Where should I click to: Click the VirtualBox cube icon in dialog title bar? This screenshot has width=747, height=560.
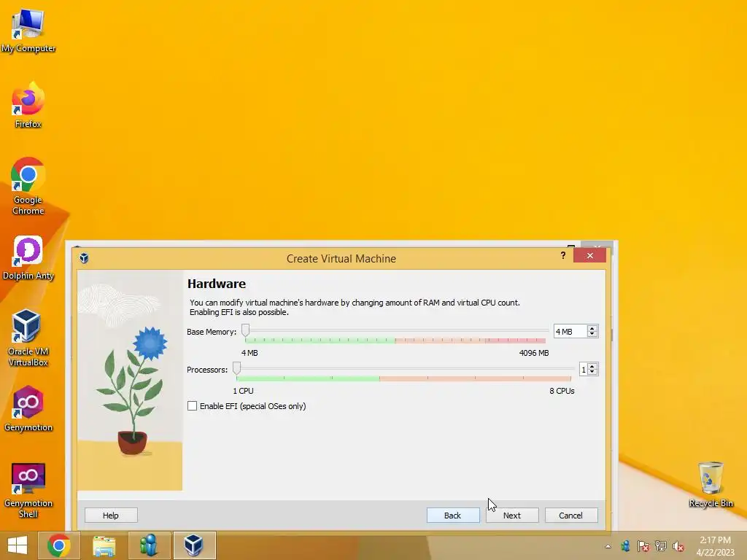coord(84,258)
